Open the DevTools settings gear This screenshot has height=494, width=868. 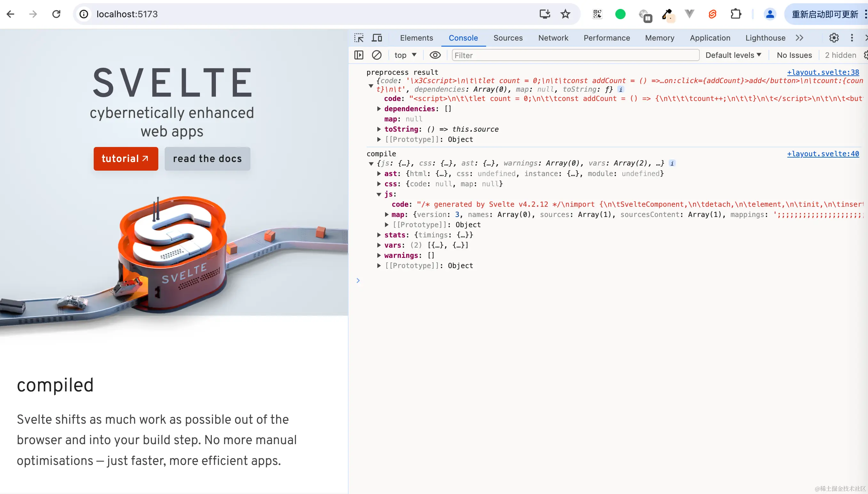[834, 38]
